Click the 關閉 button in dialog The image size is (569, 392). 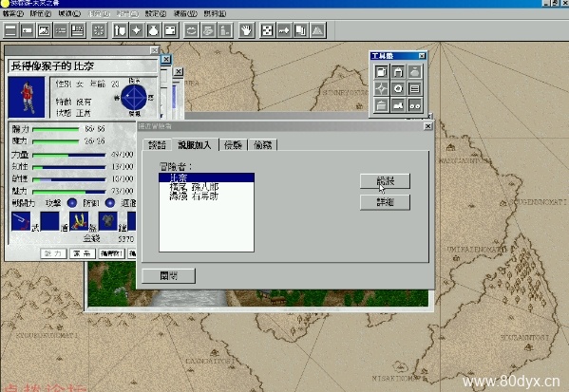pos(169,276)
